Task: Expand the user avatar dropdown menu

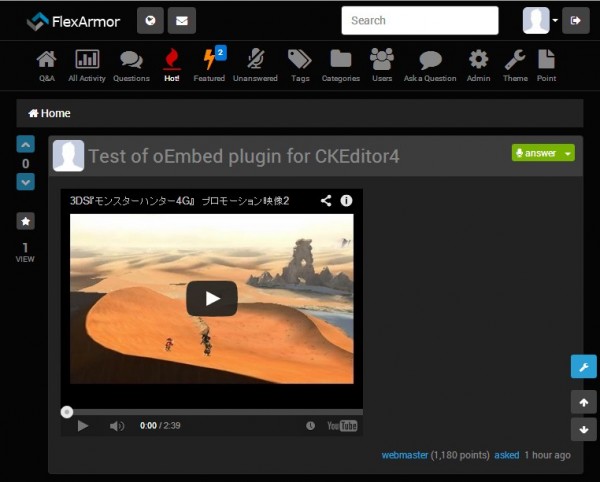Action: pos(555,21)
